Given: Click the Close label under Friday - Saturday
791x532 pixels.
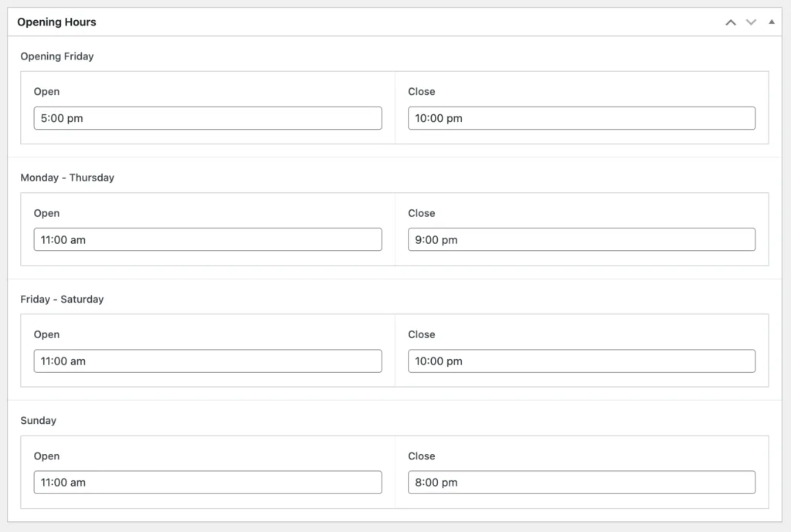Looking at the screenshot, I should (421, 334).
